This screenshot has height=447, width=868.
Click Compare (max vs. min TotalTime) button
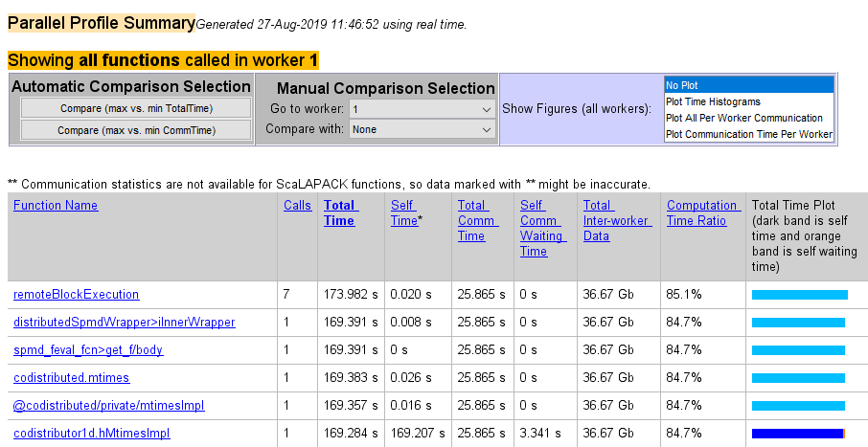coord(136,108)
